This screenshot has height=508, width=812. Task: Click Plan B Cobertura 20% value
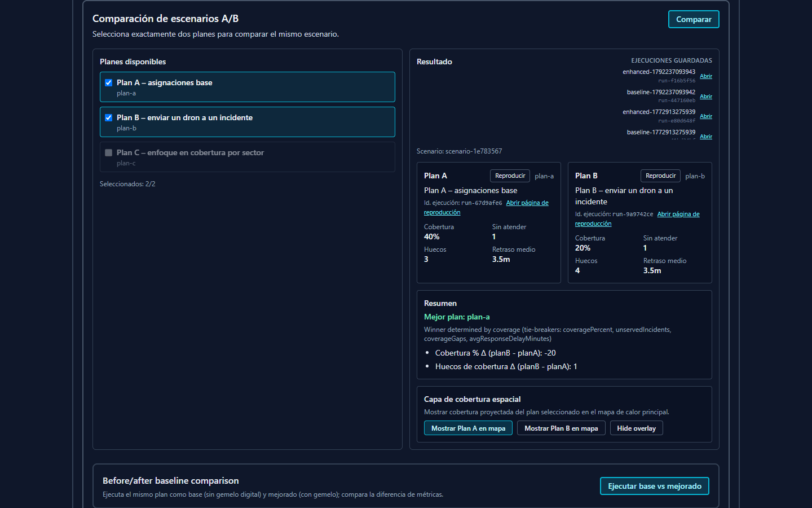pyautogui.click(x=582, y=248)
